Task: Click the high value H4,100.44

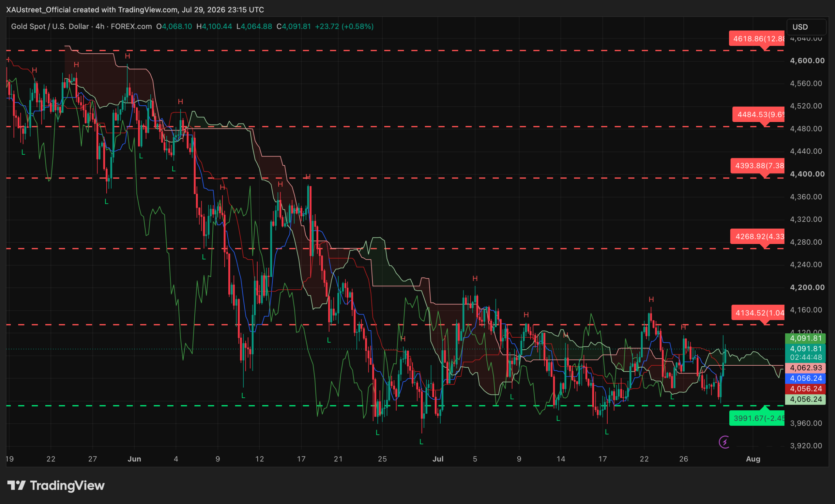Action: (x=214, y=26)
